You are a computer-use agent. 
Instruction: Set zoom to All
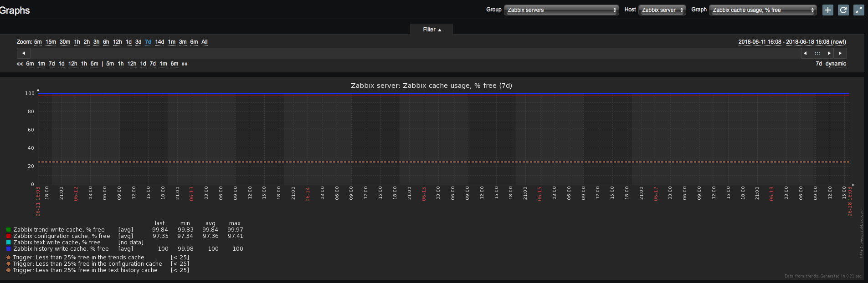click(x=205, y=42)
